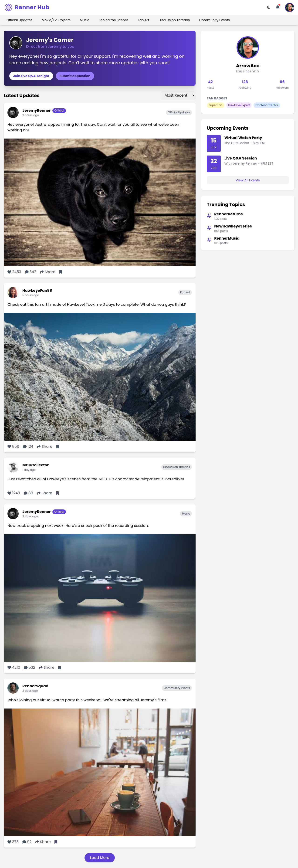
Task: Share JeremyRenner's recording session post
Action: pyautogui.click(x=46, y=667)
